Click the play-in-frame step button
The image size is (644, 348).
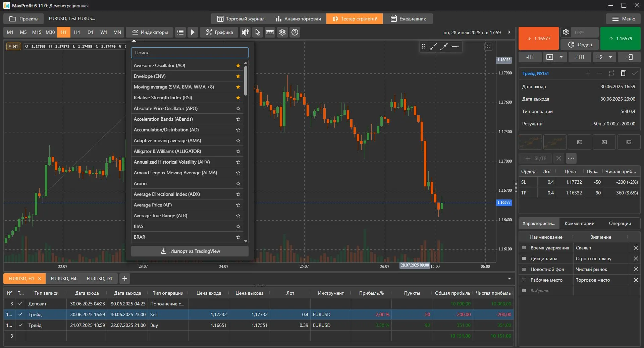click(x=550, y=57)
